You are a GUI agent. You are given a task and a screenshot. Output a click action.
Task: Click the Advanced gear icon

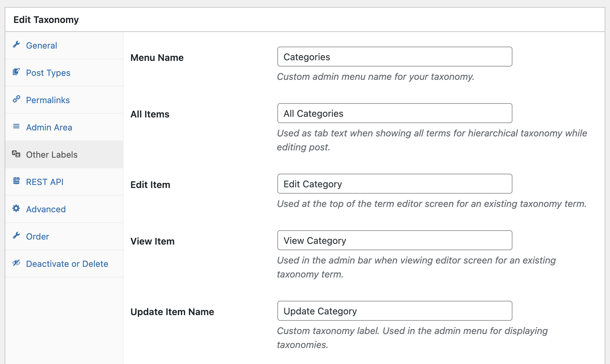[17, 209]
